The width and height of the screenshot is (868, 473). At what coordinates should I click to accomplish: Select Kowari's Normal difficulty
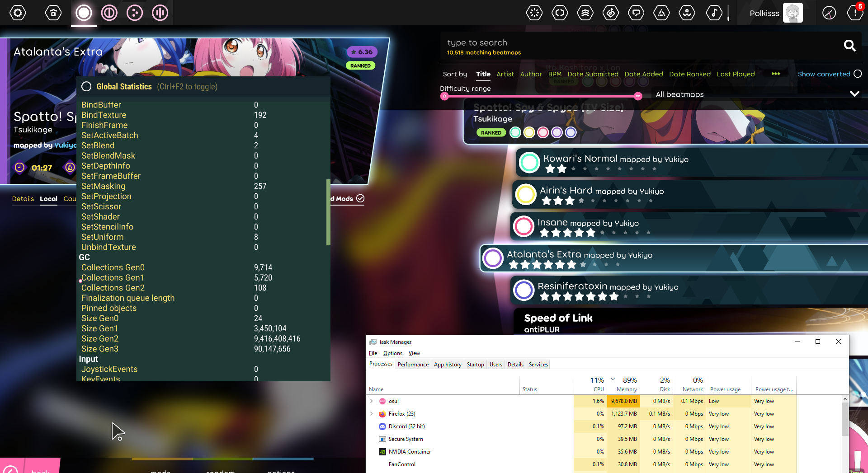coord(692,163)
